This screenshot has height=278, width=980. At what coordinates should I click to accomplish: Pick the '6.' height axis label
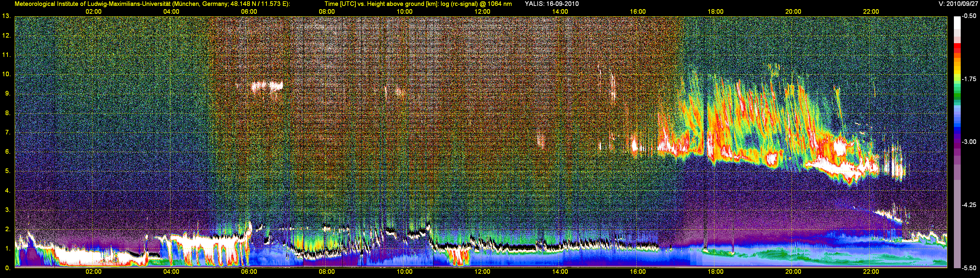click(8, 151)
